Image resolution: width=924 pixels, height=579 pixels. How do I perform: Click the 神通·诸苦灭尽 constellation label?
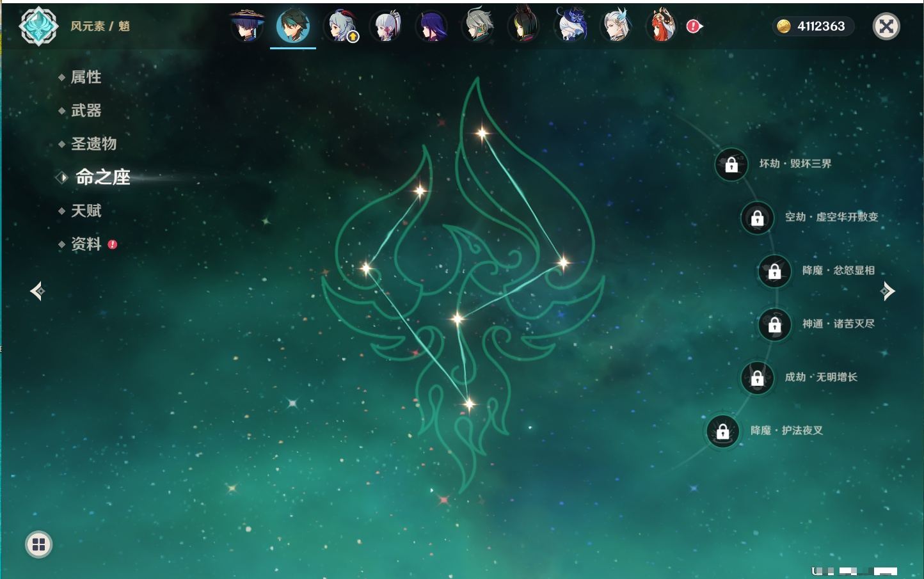(x=839, y=324)
